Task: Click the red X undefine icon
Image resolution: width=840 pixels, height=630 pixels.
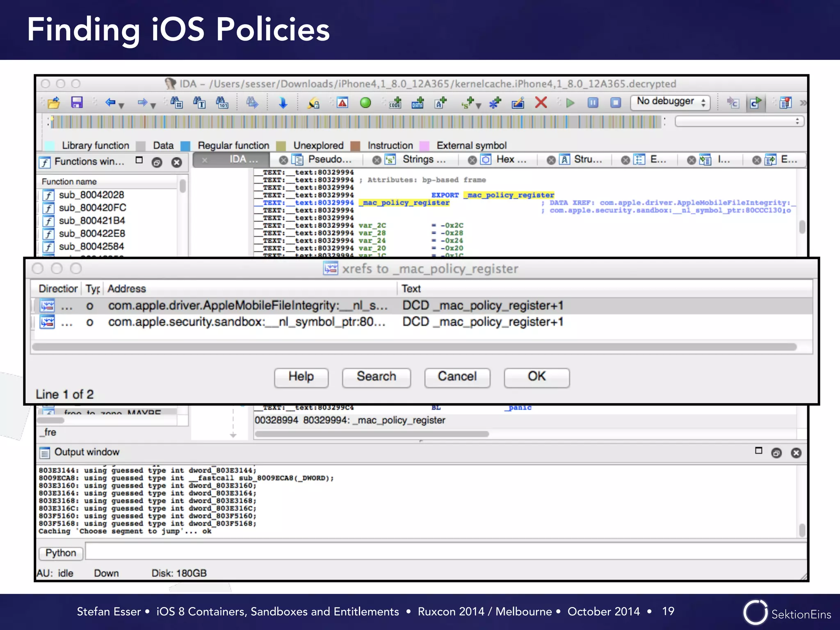Action: click(x=541, y=102)
